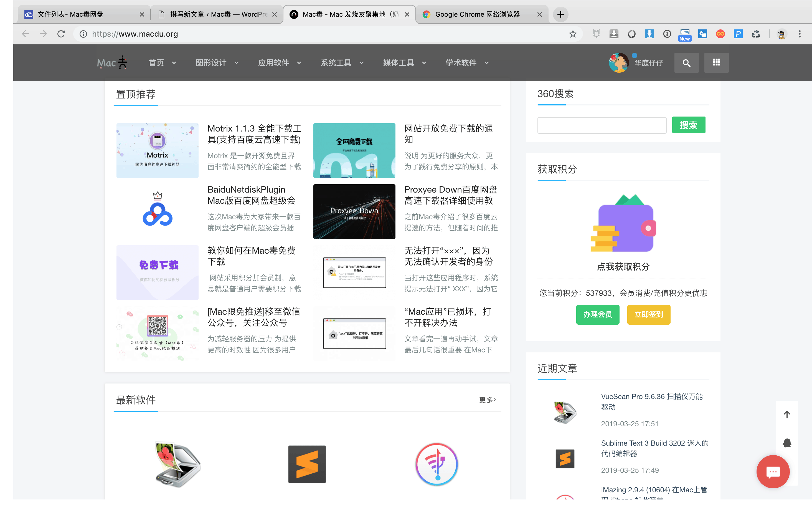Screen dimensions: 812x515
Task: Click the 免费下载 purple thumbnail
Action: [x=158, y=273]
